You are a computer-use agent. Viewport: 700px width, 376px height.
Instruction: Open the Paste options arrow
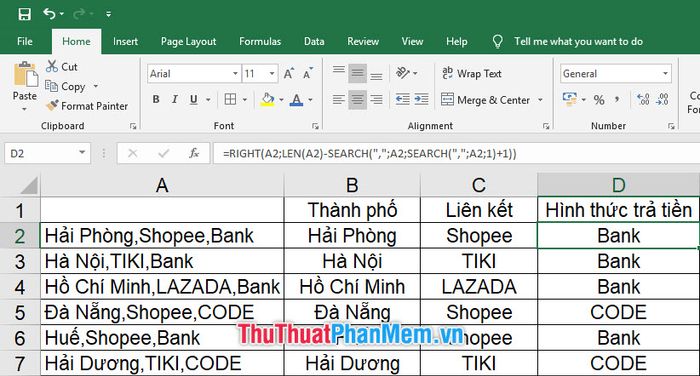[25, 109]
